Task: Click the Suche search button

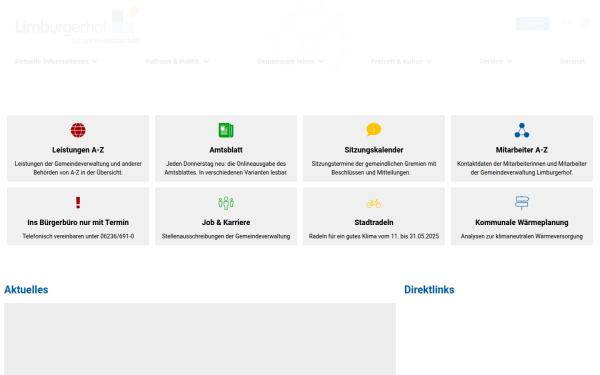Action: 532,24
